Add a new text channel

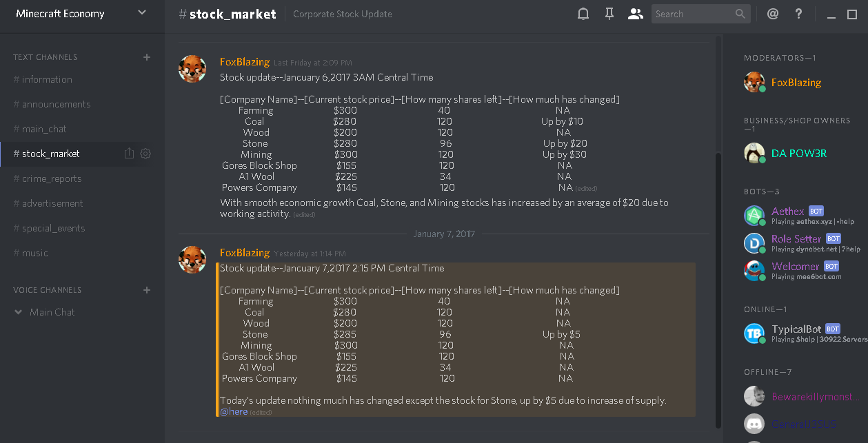[x=147, y=57]
